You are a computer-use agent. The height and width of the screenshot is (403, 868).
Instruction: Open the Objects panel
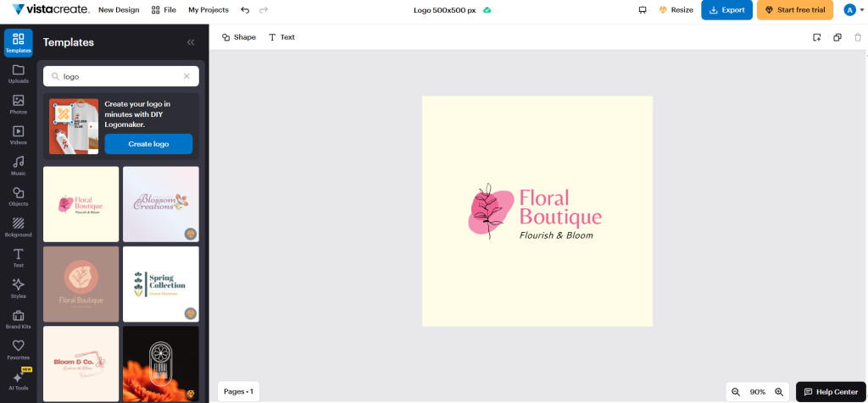[x=19, y=196]
